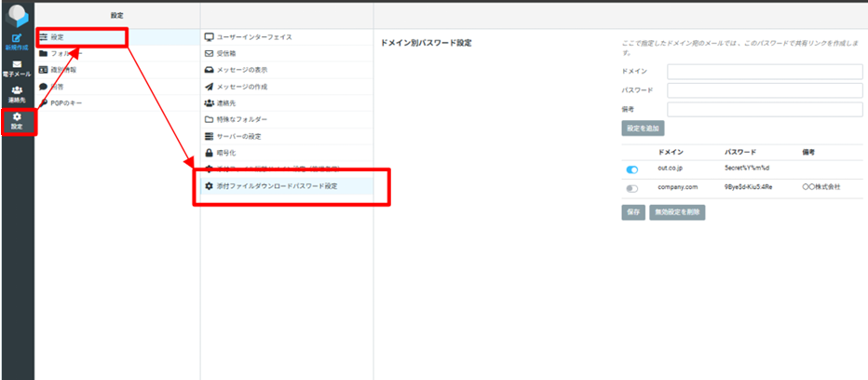Go to 電子メール in the left sidebar
Image resolution: width=868 pixels, height=380 pixels.
coord(17,69)
